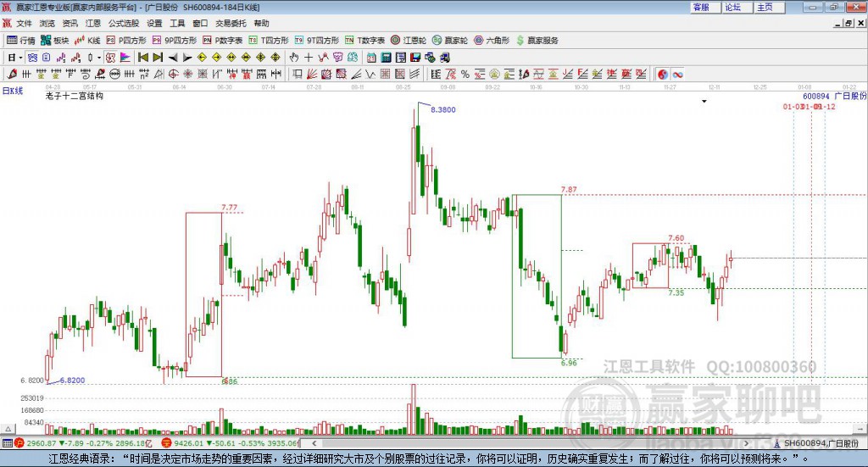Launch the 赢家轮 wheel tool
The height and width of the screenshot is (467, 868).
(450, 41)
